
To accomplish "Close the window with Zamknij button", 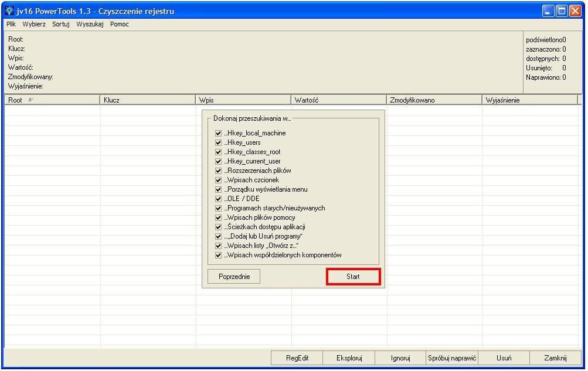I will 555,358.
